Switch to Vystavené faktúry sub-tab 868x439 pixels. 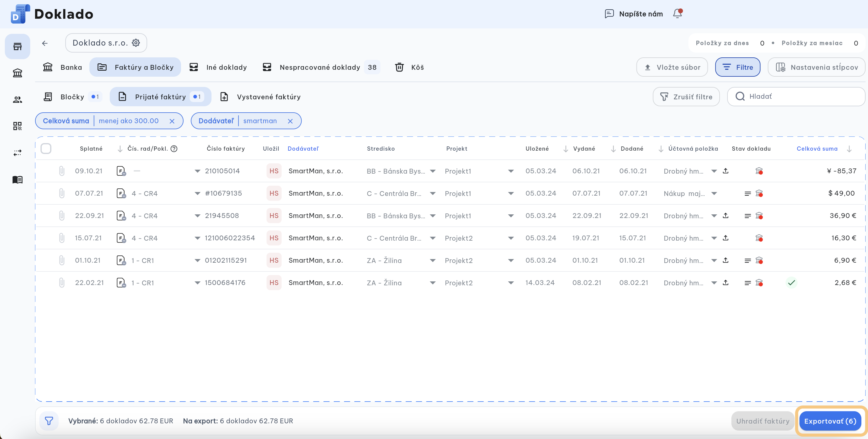pos(260,97)
